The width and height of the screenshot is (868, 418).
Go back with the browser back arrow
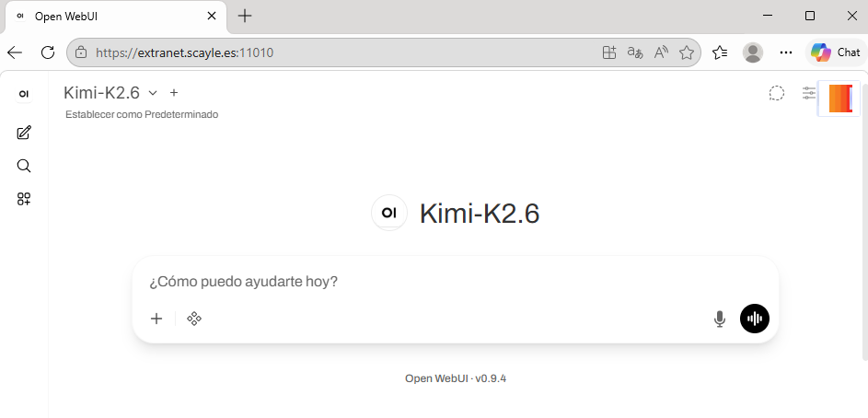point(15,52)
